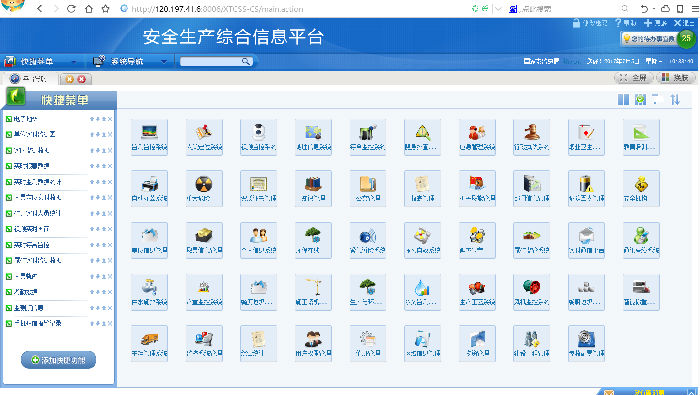Open the blue fish icon tile

(x=368, y=240)
